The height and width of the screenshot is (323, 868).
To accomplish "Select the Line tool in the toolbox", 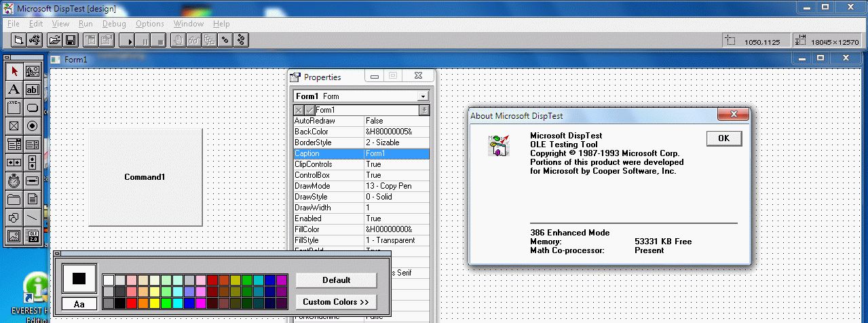I will tap(32, 217).
